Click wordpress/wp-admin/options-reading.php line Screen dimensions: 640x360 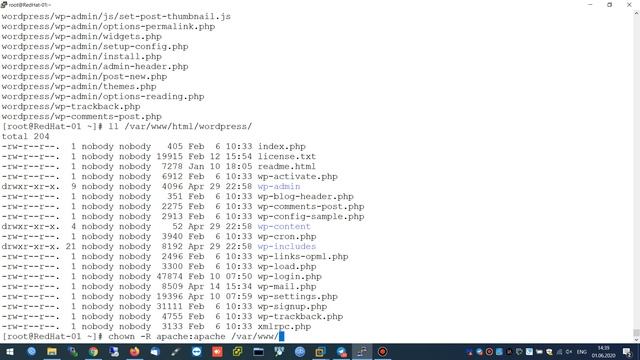103,96
